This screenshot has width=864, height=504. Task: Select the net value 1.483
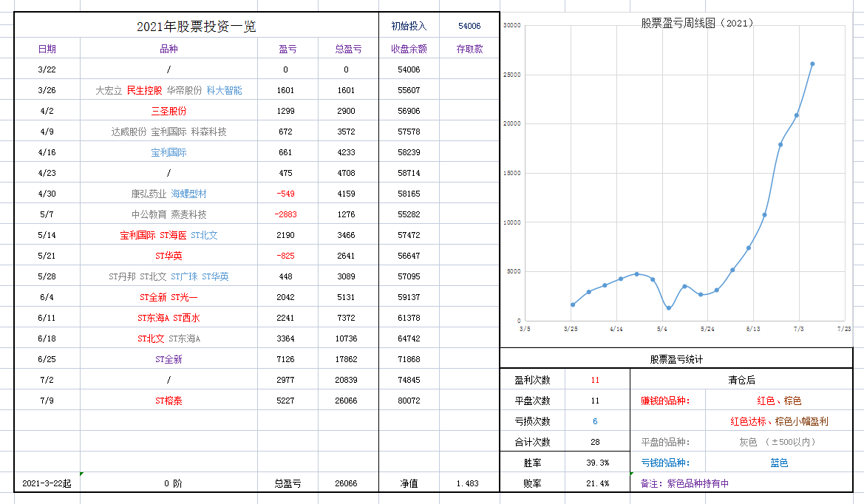467,483
